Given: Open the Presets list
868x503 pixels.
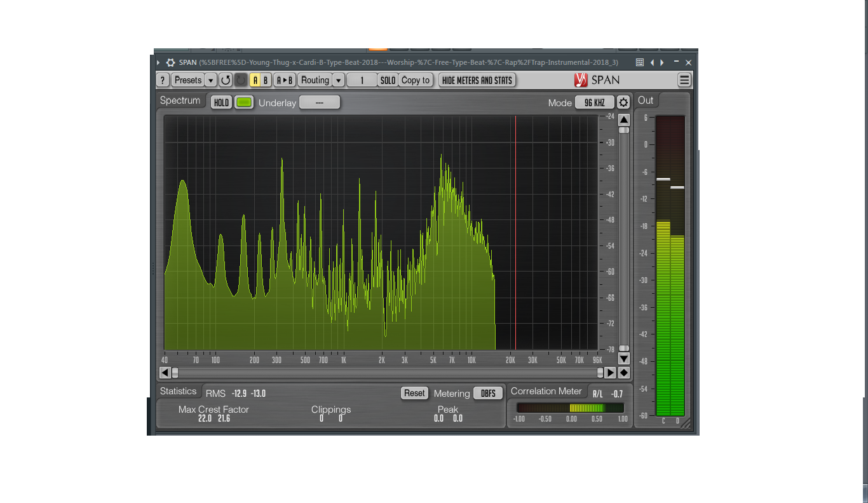Looking at the screenshot, I should pos(187,80).
